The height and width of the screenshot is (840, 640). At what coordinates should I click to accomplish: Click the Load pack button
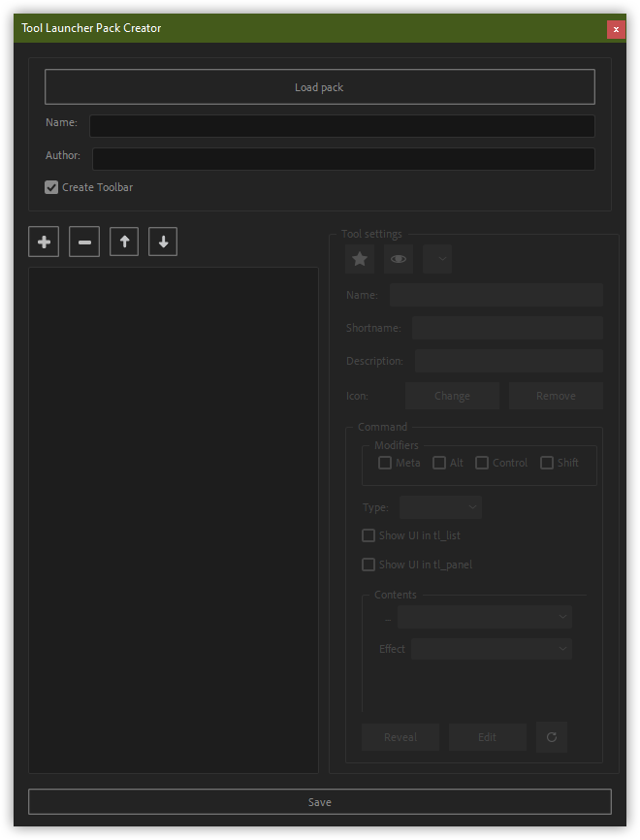(320, 86)
